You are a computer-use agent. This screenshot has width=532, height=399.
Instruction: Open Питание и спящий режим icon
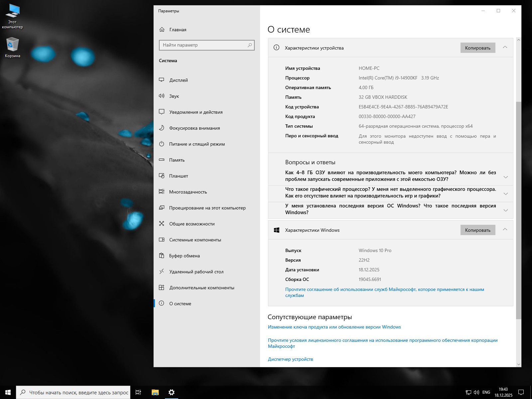point(162,144)
